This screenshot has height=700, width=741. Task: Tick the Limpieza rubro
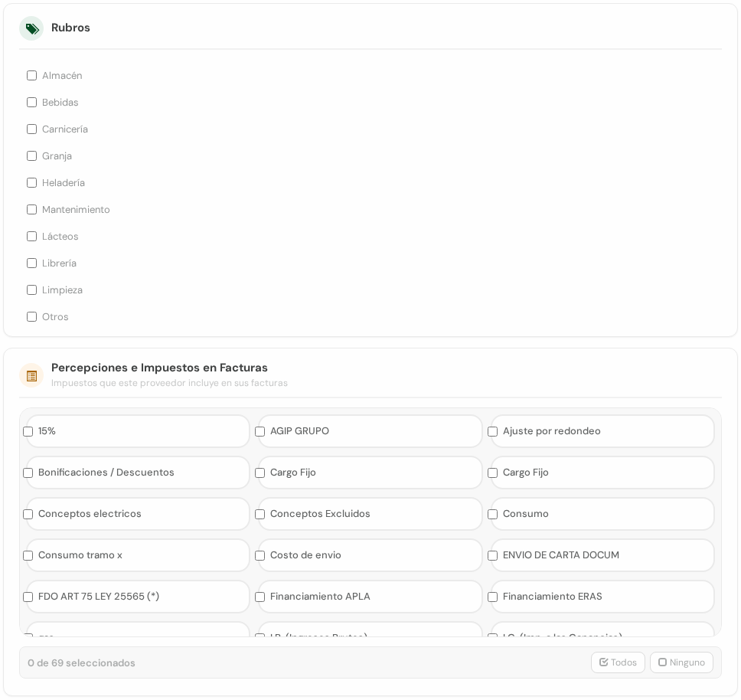pyautogui.click(x=31, y=289)
